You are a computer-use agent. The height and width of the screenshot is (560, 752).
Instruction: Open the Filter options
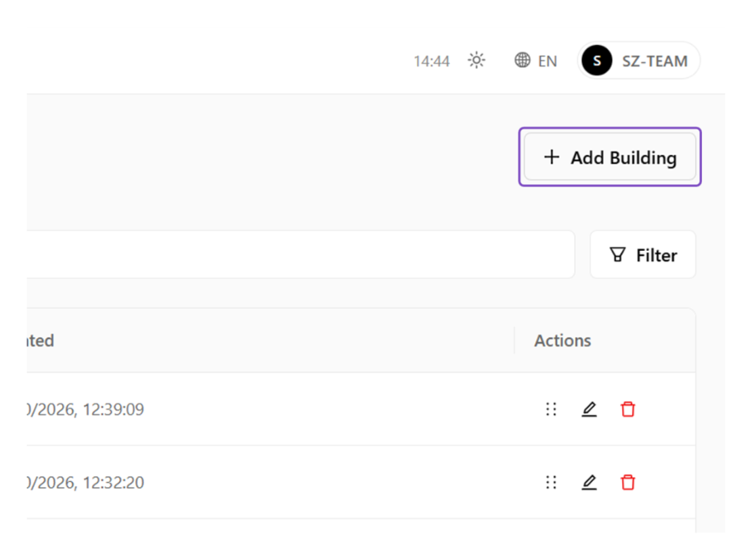(x=642, y=255)
